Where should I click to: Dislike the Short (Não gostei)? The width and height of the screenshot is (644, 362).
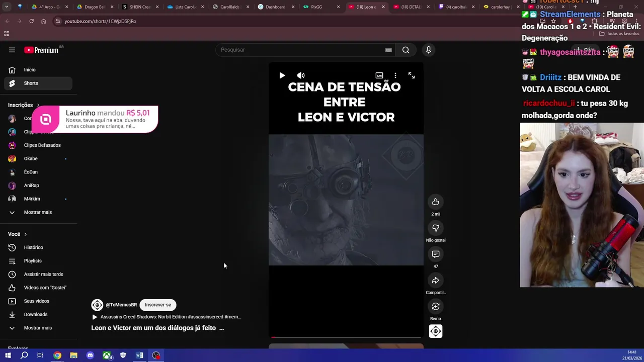click(x=436, y=228)
